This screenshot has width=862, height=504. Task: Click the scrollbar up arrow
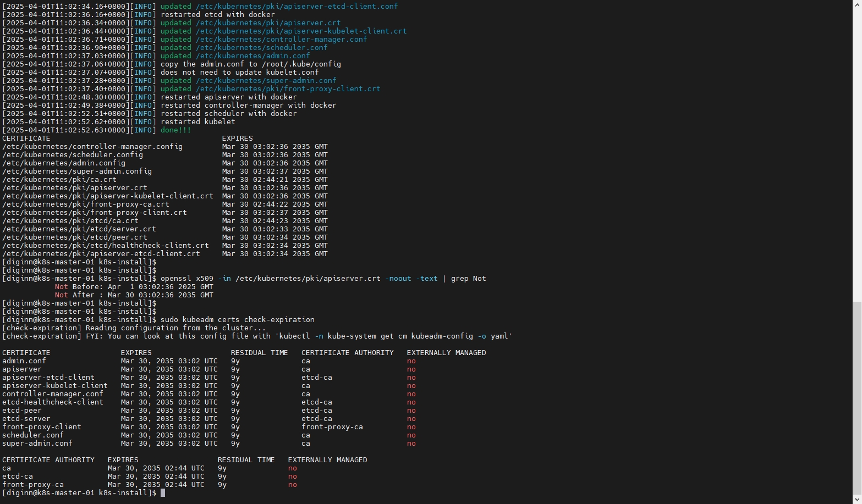point(857,4)
